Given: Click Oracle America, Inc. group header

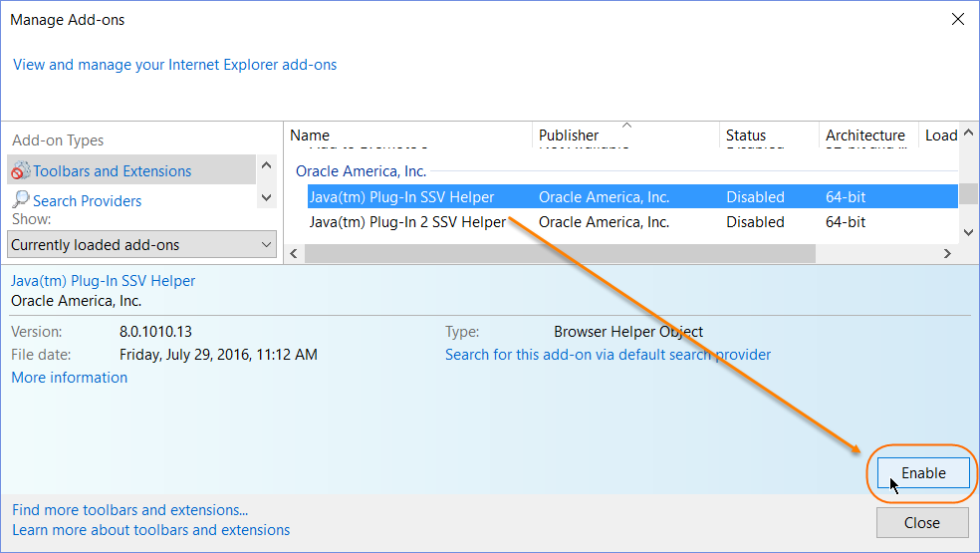Looking at the screenshot, I should (x=361, y=171).
